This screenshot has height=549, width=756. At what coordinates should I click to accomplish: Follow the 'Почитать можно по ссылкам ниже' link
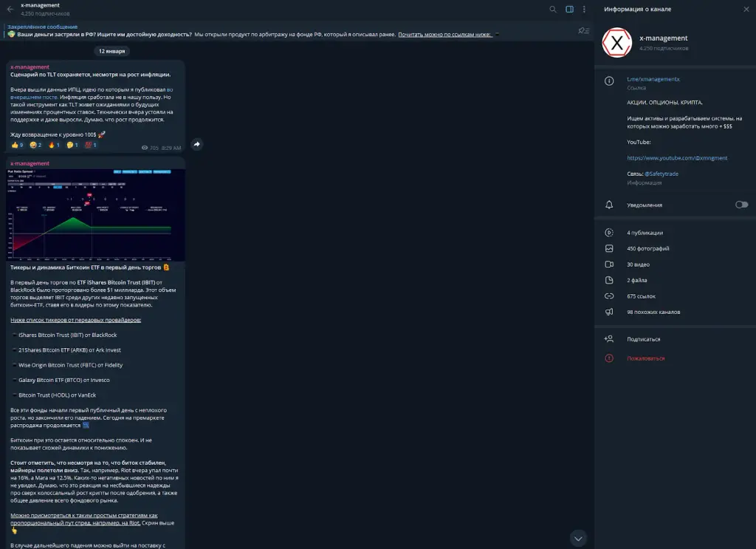point(444,34)
